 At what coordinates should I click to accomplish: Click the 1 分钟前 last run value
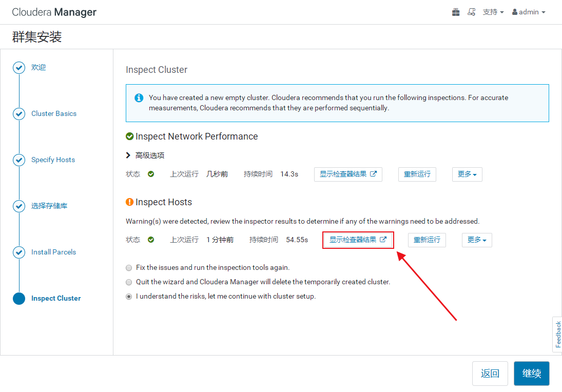point(220,240)
